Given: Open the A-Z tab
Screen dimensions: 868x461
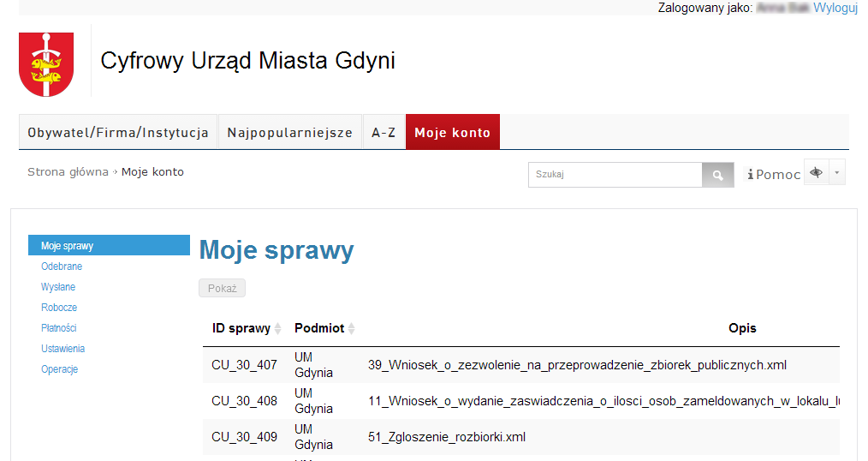Looking at the screenshot, I should click(x=383, y=133).
